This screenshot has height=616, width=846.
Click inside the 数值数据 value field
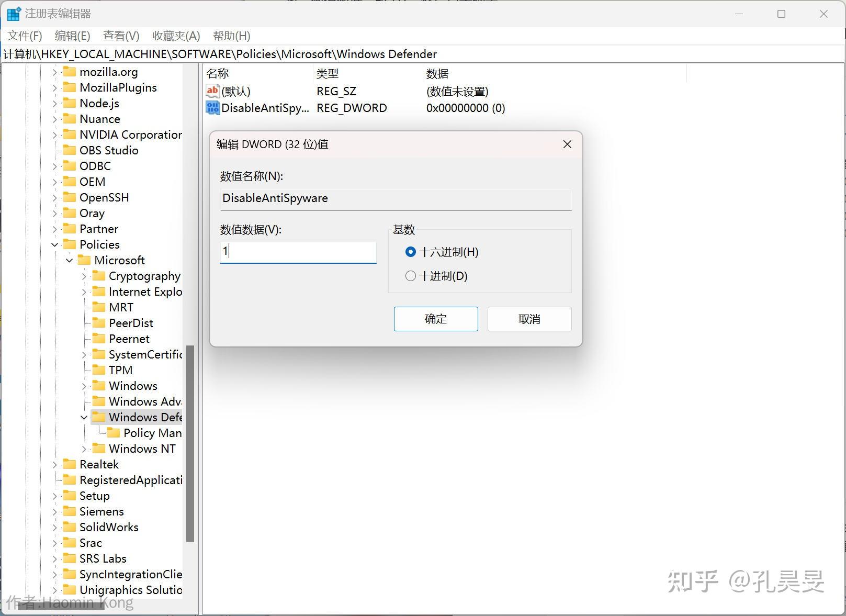point(298,252)
